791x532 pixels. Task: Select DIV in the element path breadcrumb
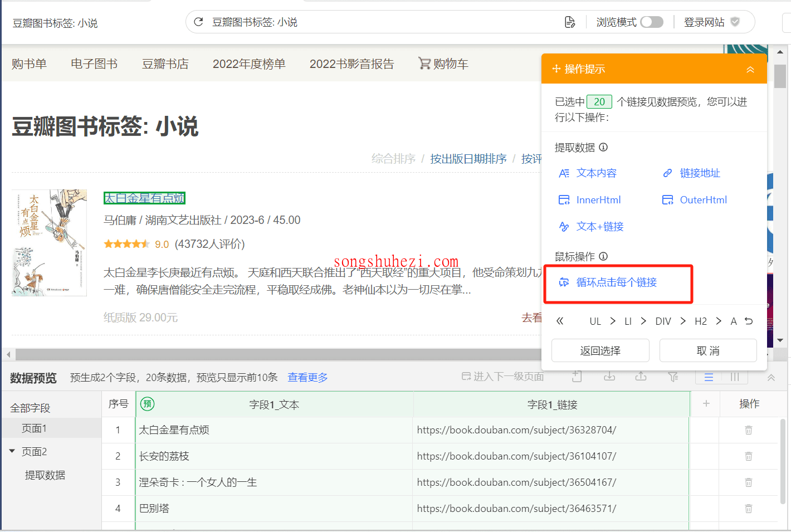tap(663, 321)
